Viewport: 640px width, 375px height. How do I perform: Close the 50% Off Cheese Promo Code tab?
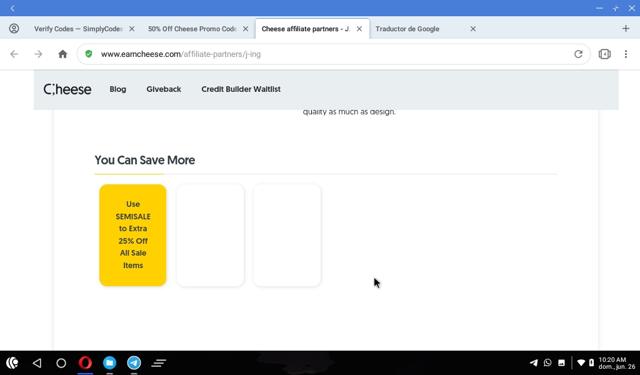245,29
